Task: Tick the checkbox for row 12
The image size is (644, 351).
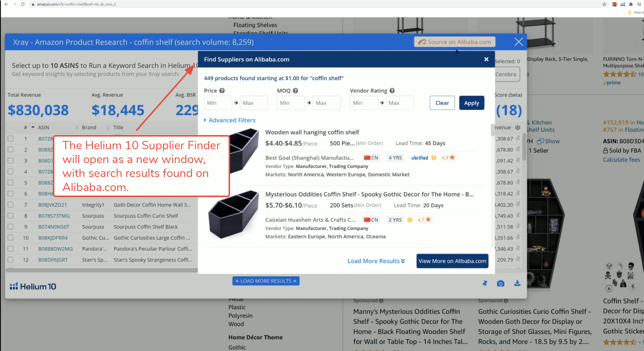Action: coord(11,260)
